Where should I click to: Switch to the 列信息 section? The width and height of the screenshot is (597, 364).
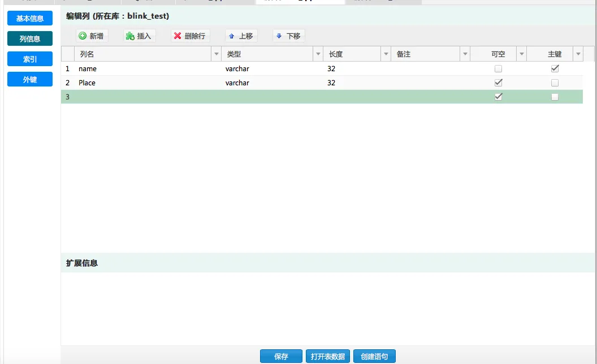(30, 38)
